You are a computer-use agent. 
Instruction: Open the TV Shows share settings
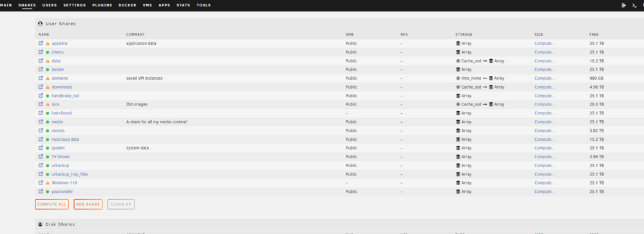pyautogui.click(x=61, y=157)
